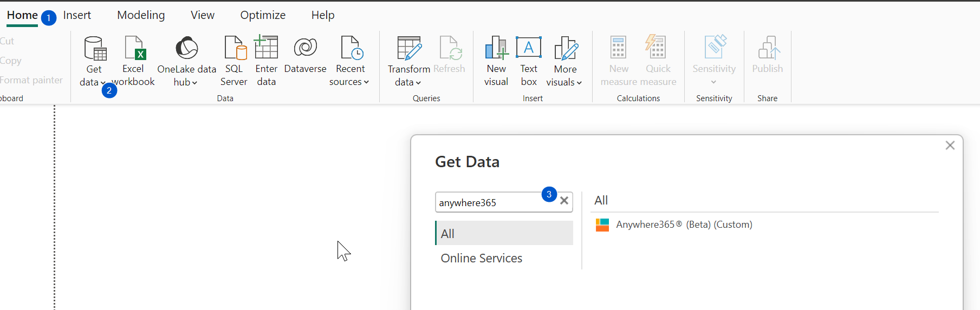Click the Format painter button
The image size is (980, 310).
click(31, 80)
